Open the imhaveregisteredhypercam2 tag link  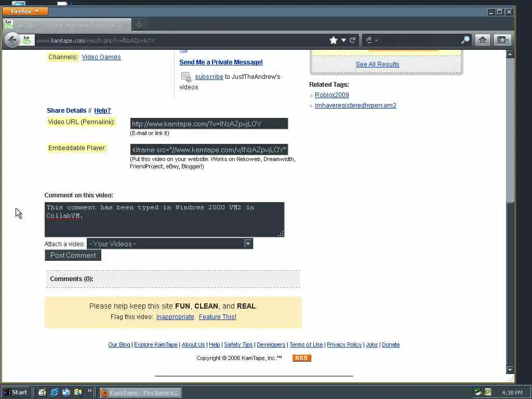[x=355, y=105]
